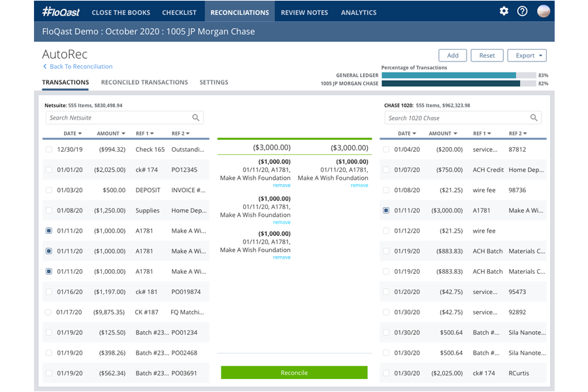This screenshot has width=588, height=392.
Task: Click the General Ledger percentage bar
Action: coord(459,75)
